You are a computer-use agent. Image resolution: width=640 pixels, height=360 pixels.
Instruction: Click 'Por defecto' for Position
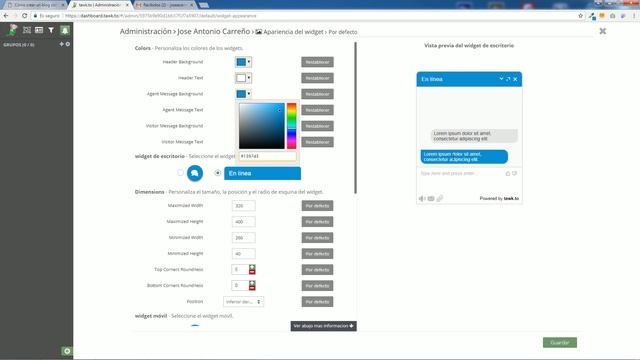[x=317, y=302]
